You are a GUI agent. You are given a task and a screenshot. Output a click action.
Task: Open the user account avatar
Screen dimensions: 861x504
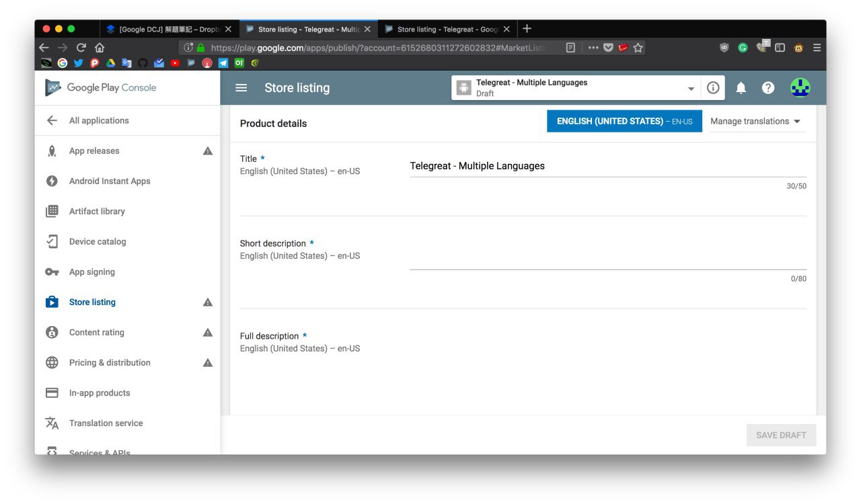(x=800, y=88)
